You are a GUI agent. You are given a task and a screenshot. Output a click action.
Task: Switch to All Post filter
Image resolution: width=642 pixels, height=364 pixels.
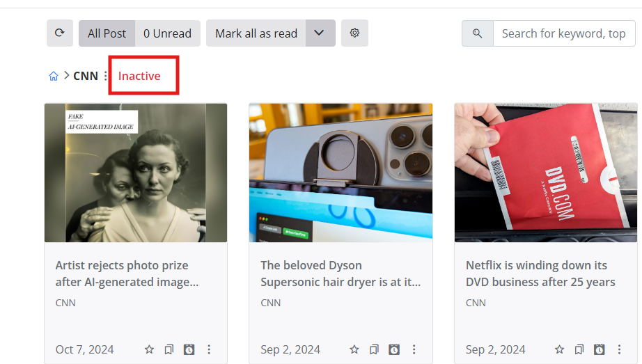click(x=107, y=33)
